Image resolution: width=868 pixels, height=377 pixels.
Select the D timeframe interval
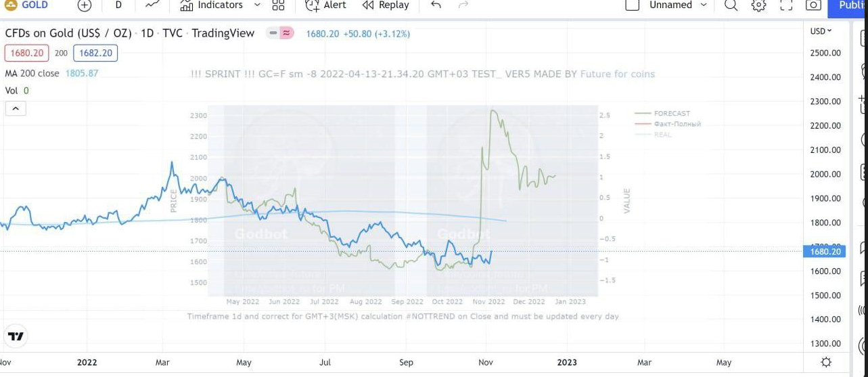point(118,5)
